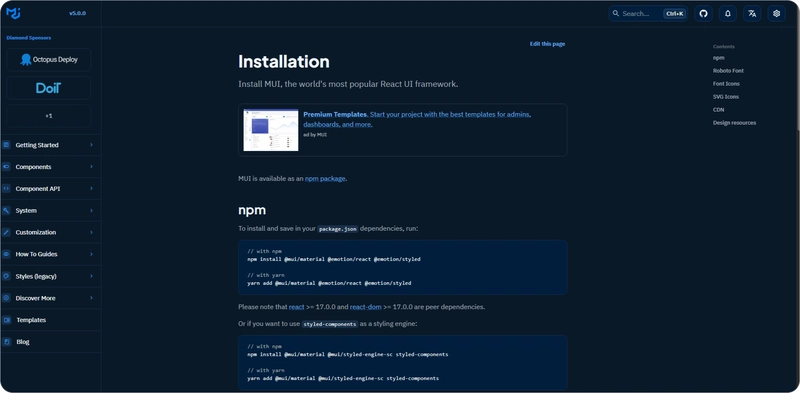The height and width of the screenshot is (393, 800).
Task: Click the Component API sidebar icon
Action: (6, 189)
